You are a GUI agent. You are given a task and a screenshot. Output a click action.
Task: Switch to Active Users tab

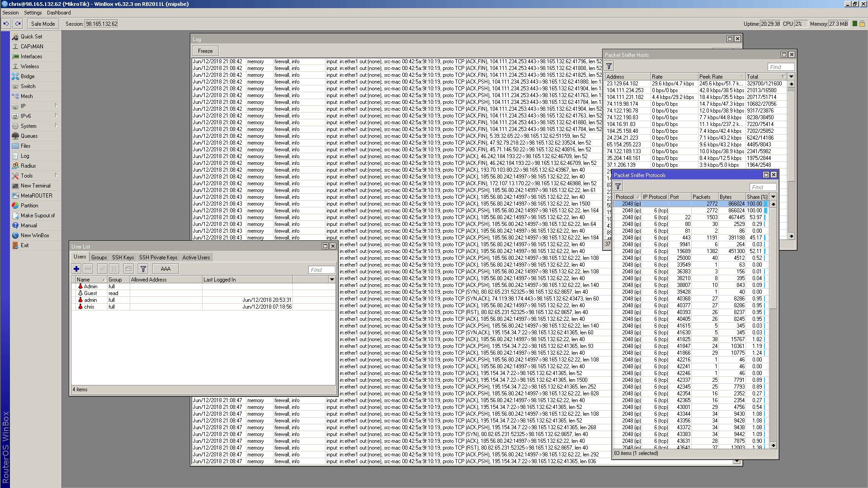[196, 258]
